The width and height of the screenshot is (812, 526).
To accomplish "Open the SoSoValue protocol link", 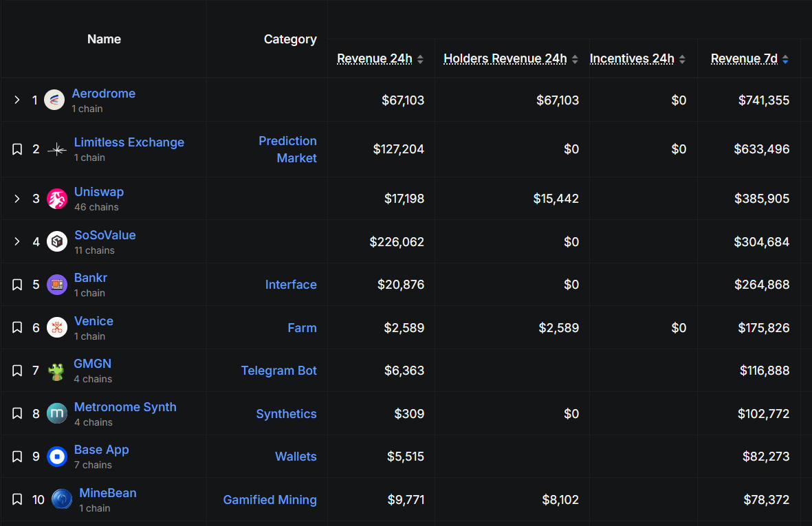I will pos(105,235).
